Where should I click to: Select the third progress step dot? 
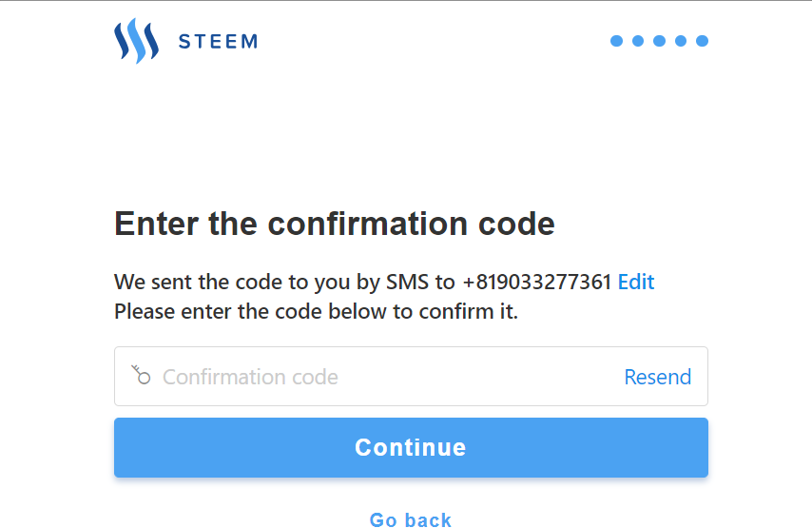click(x=659, y=41)
